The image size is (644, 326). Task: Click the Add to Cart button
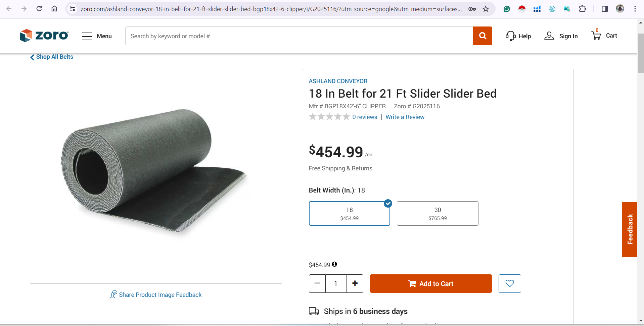(x=430, y=283)
